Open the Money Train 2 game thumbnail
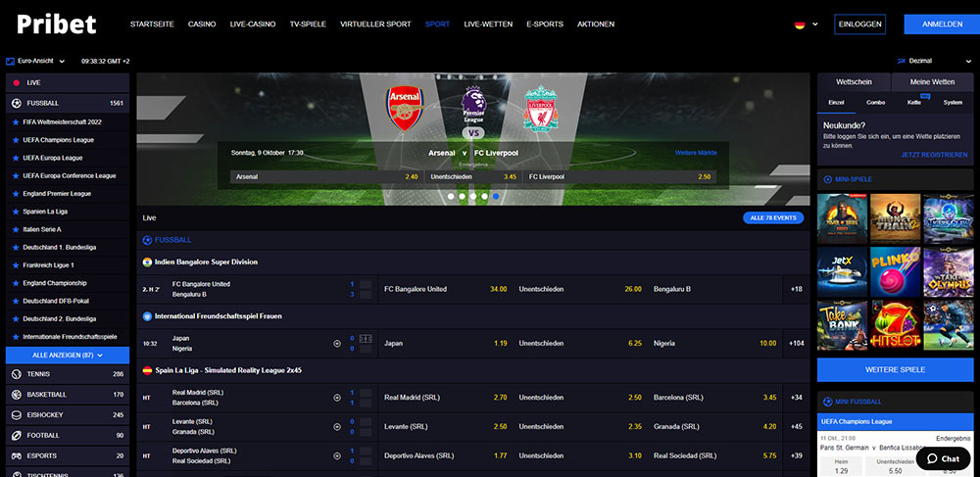Screen dimensions: 980x477 [895, 218]
